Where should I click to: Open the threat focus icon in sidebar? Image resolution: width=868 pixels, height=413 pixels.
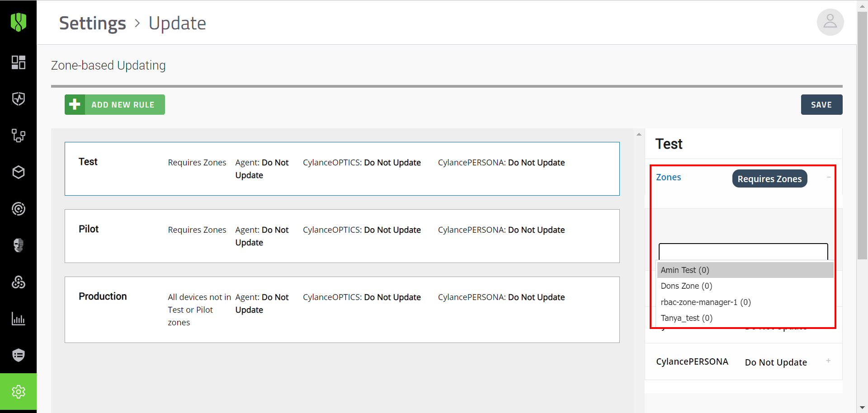click(x=19, y=208)
